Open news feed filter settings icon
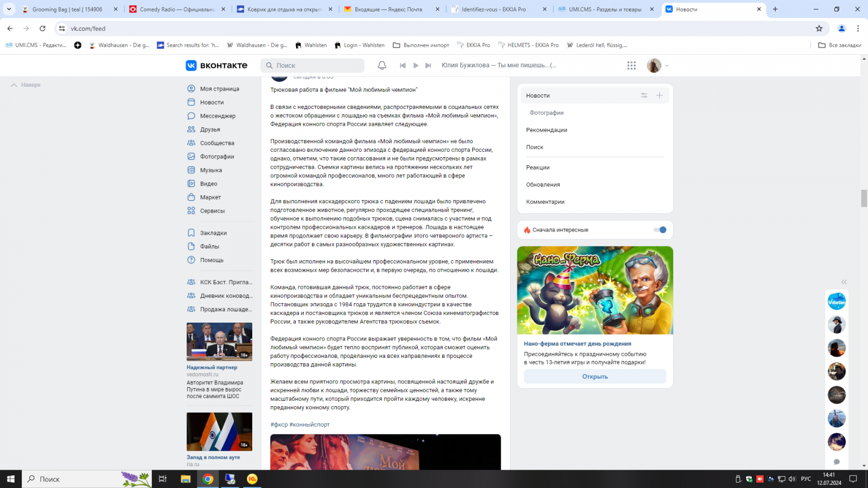 point(644,95)
